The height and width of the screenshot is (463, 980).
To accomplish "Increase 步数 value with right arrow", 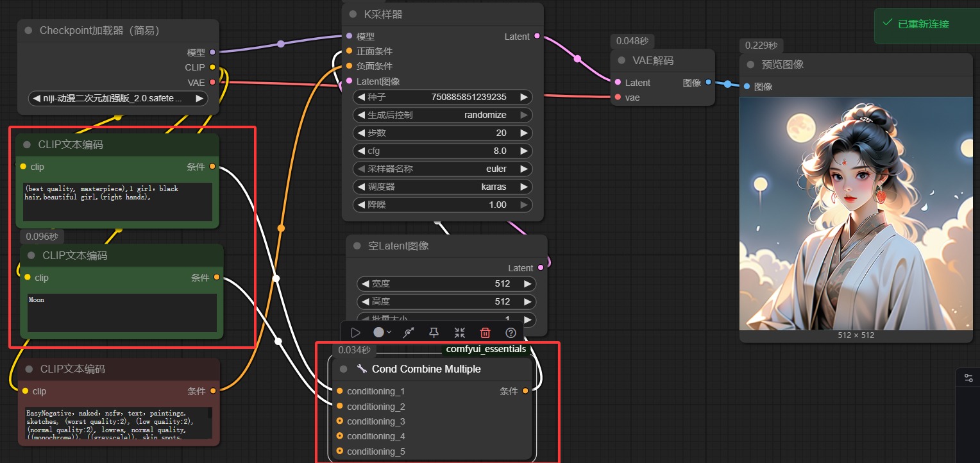I will pos(525,133).
